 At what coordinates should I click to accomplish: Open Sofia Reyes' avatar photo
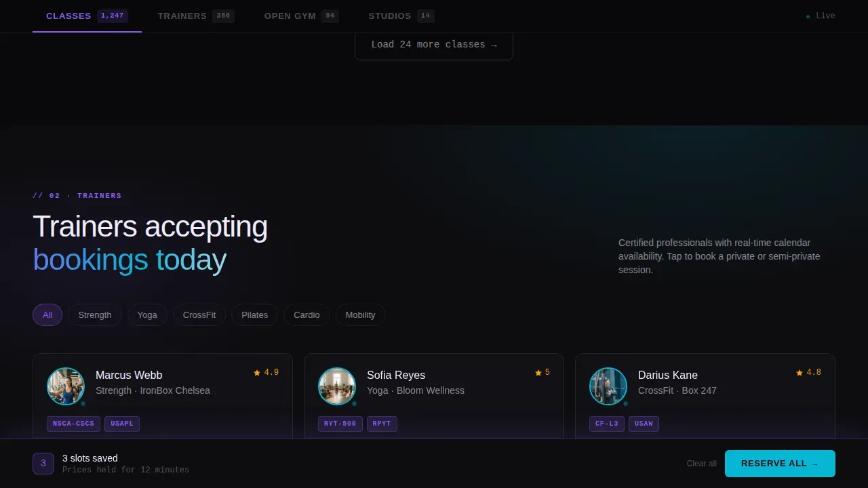coord(337,386)
